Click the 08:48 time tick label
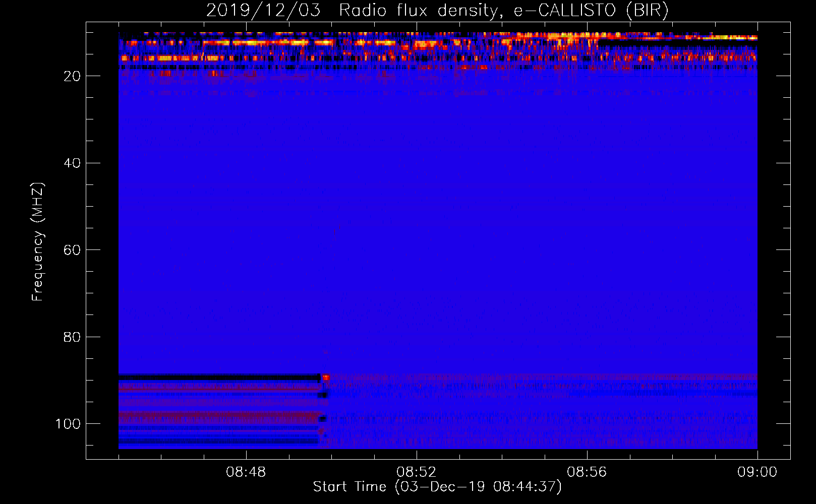Viewport: 816px width, 504px height. 246,472
